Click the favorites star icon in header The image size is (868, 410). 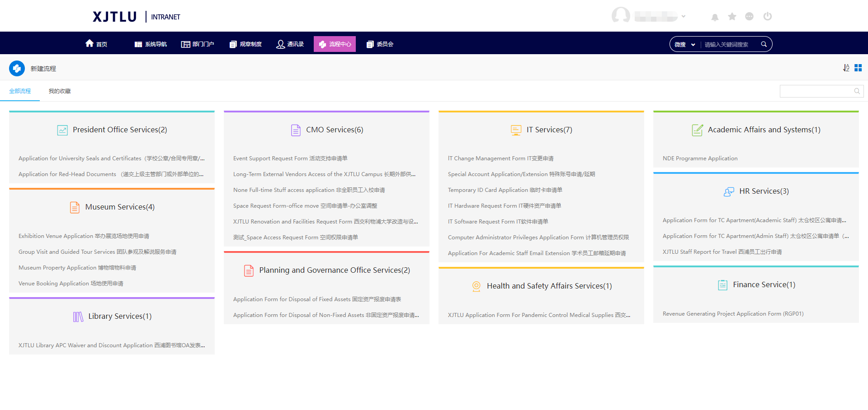[732, 17]
